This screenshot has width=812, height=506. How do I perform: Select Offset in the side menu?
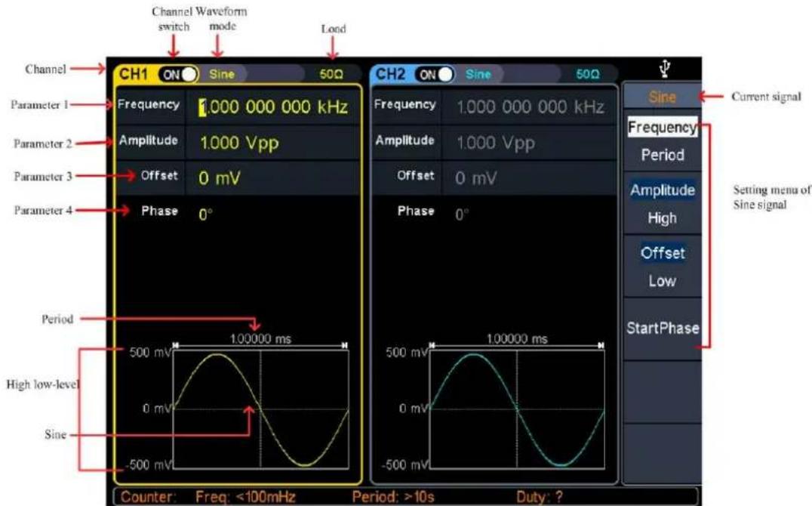point(663,253)
